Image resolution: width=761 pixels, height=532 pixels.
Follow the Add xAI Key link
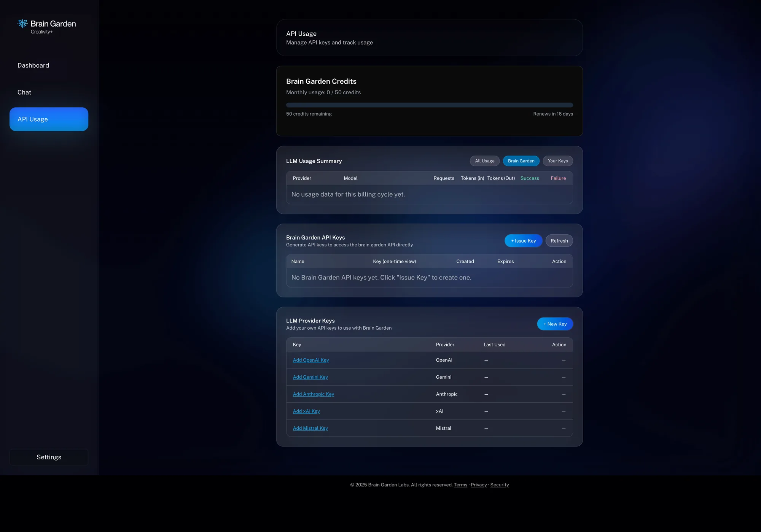pos(306,411)
